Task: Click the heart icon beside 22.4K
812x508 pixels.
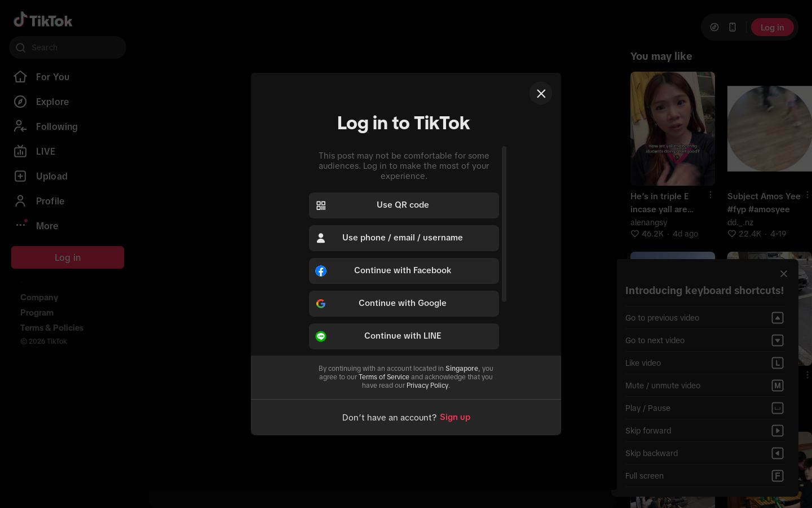Action: [732, 234]
